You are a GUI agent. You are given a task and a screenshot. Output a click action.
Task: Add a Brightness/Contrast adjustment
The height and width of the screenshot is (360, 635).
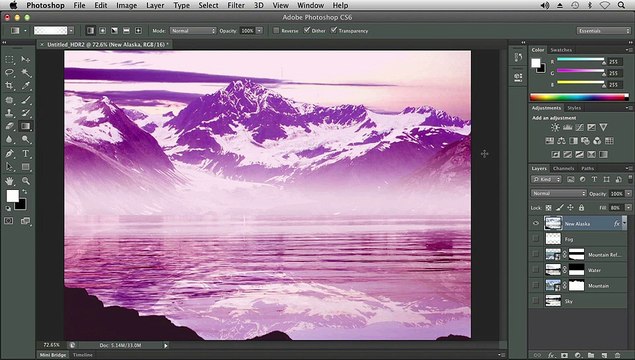555,127
